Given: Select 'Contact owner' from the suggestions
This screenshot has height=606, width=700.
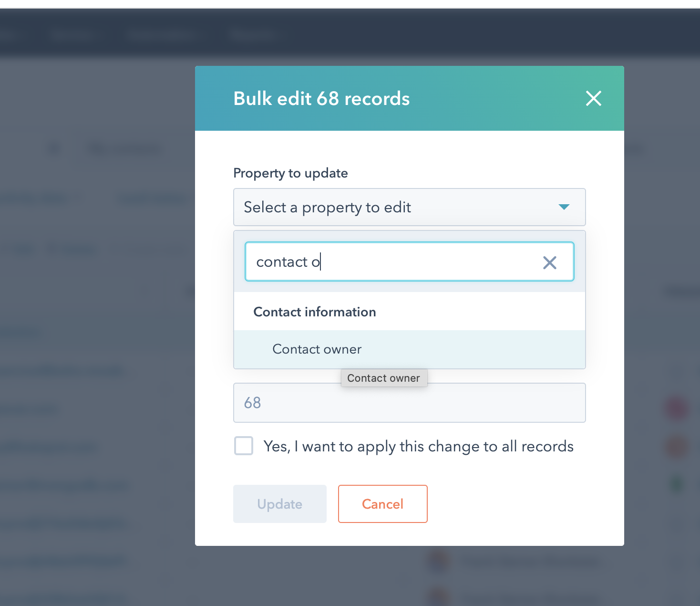Looking at the screenshot, I should pos(317,349).
